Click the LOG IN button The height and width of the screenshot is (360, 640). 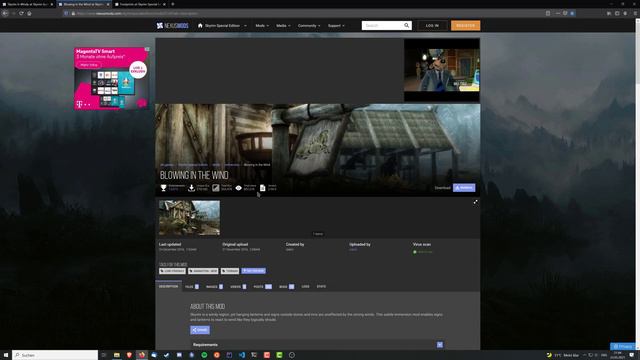[432, 25]
